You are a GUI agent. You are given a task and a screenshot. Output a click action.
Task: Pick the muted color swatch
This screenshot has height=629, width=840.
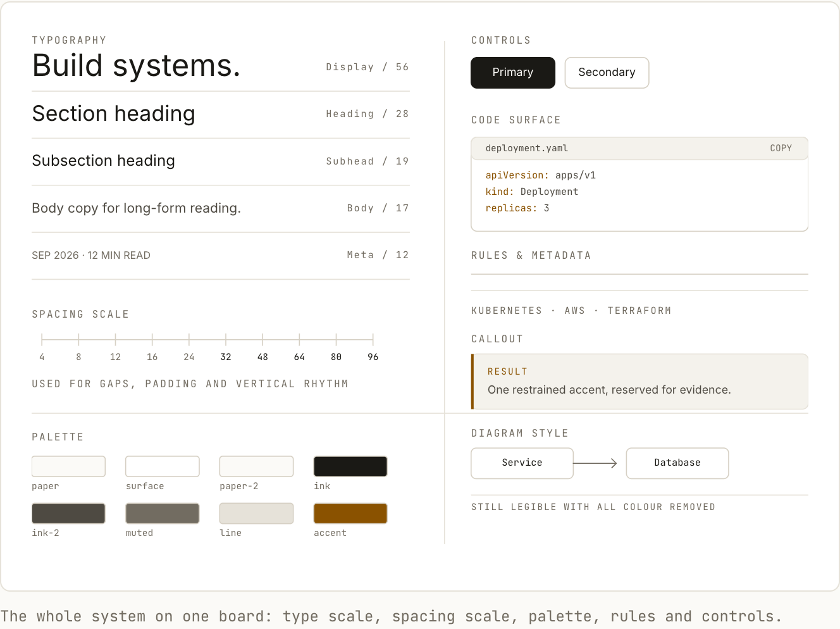[163, 513]
